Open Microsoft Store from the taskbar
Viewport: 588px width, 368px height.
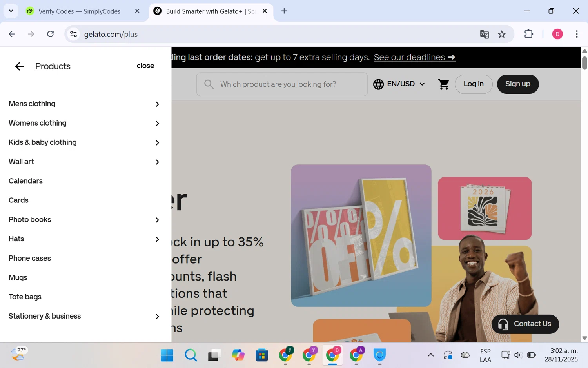coord(261,355)
